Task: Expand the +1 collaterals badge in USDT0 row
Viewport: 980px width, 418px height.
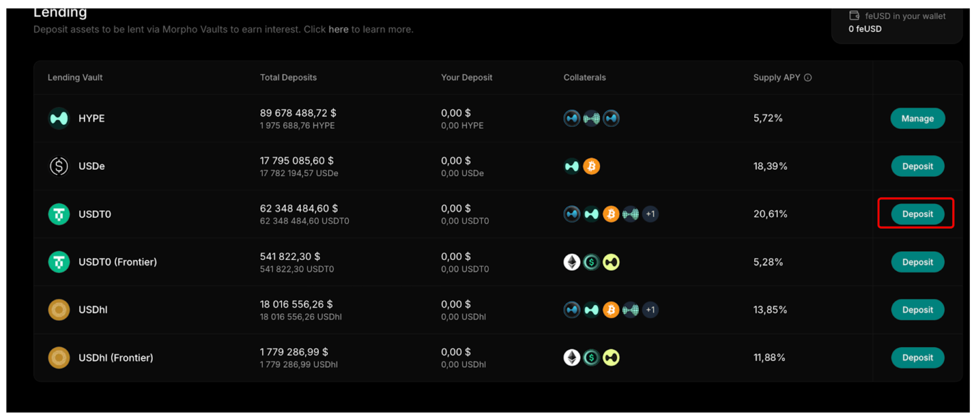Action: click(x=650, y=214)
